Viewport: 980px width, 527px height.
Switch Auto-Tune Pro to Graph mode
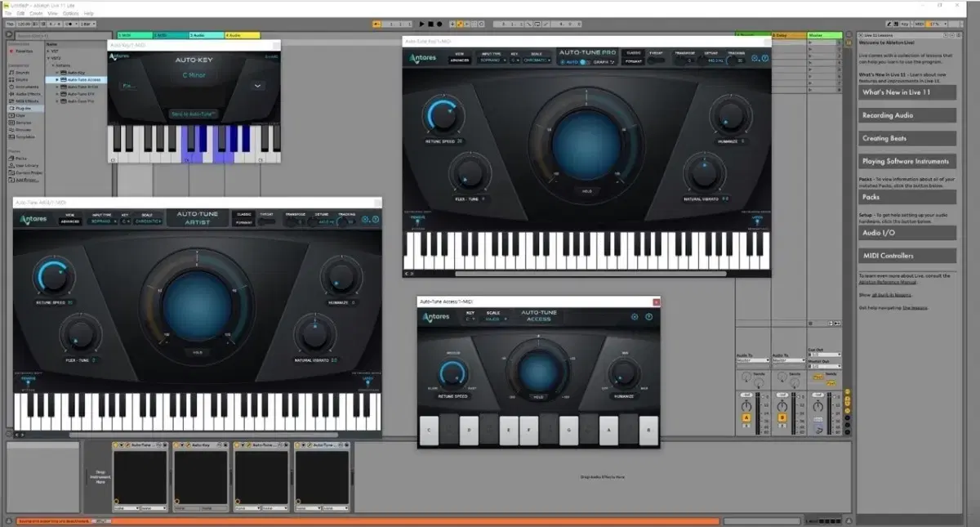pos(600,62)
